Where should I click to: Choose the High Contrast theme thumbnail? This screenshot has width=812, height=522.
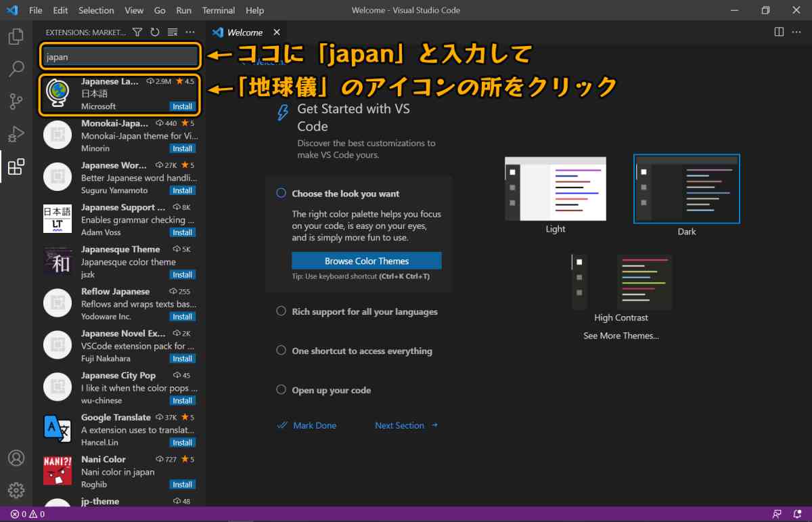tap(621, 282)
